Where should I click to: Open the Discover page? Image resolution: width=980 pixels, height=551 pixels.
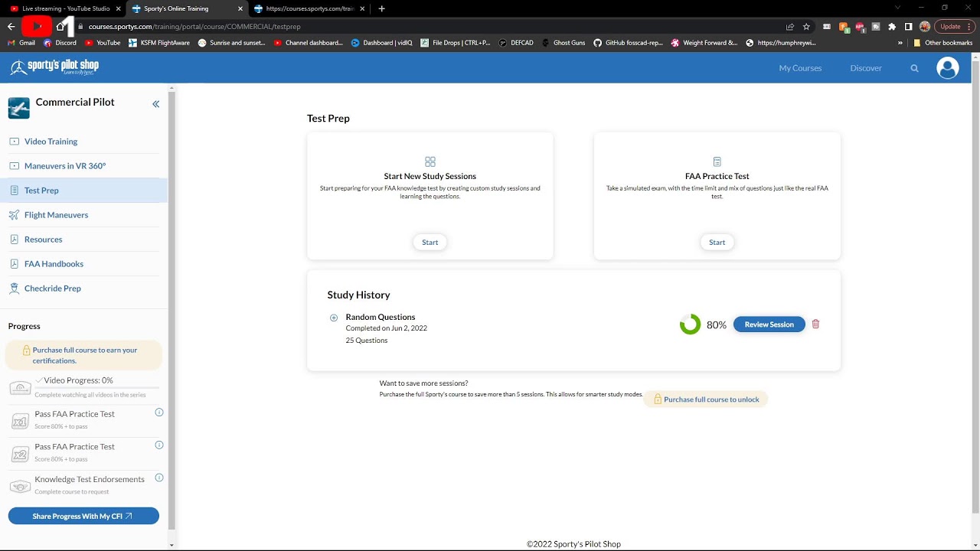click(x=866, y=68)
